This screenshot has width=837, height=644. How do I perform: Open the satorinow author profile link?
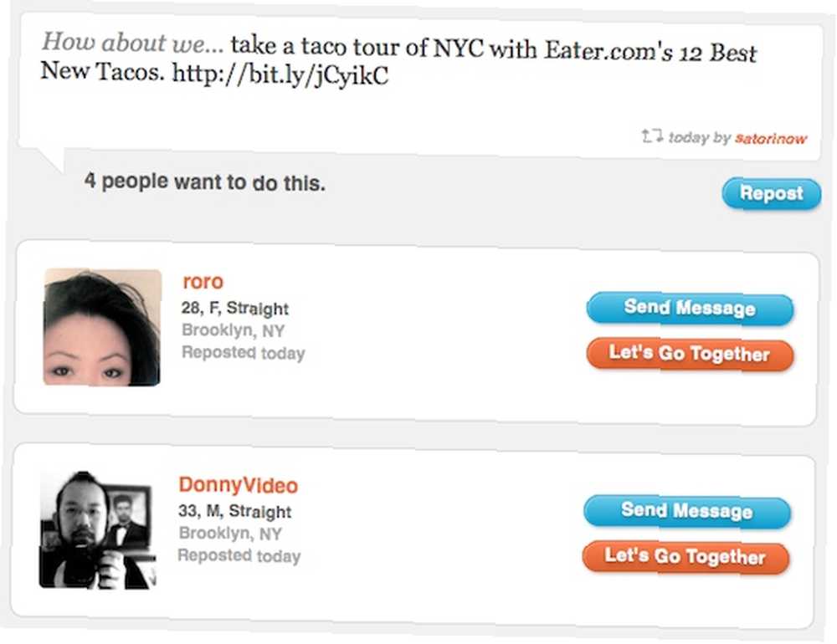(x=770, y=139)
